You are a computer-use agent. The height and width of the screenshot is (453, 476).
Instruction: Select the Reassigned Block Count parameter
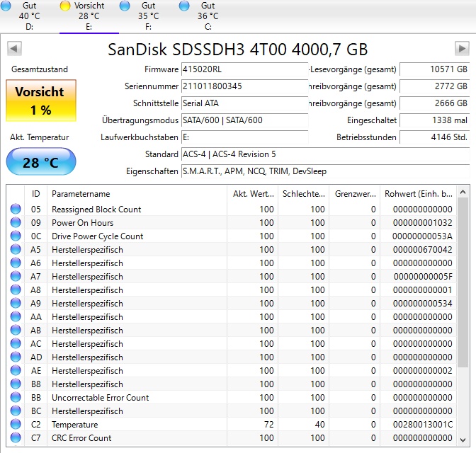coord(96,210)
